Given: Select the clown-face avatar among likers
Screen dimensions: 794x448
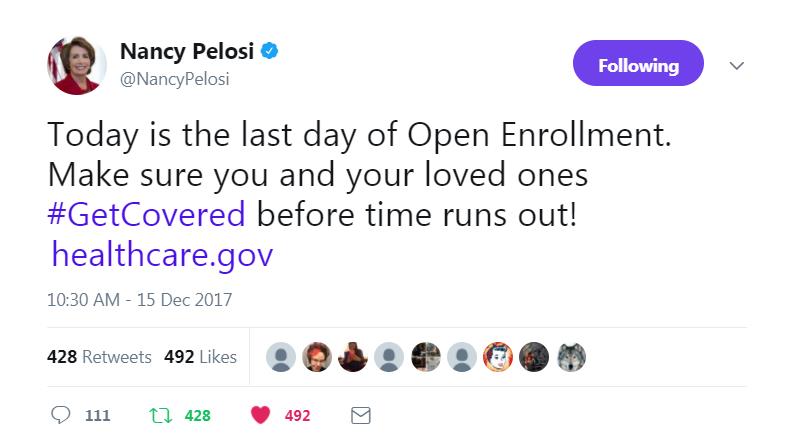Looking at the screenshot, I should click(498, 357).
